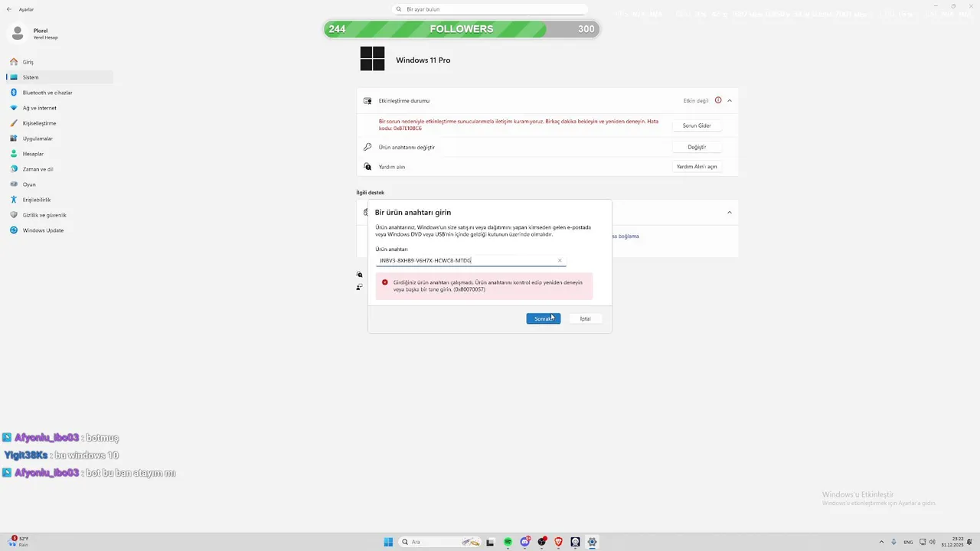Click the key icon for Ürün anahtarını değiştir
The width and height of the screenshot is (980, 551).
[367, 147]
